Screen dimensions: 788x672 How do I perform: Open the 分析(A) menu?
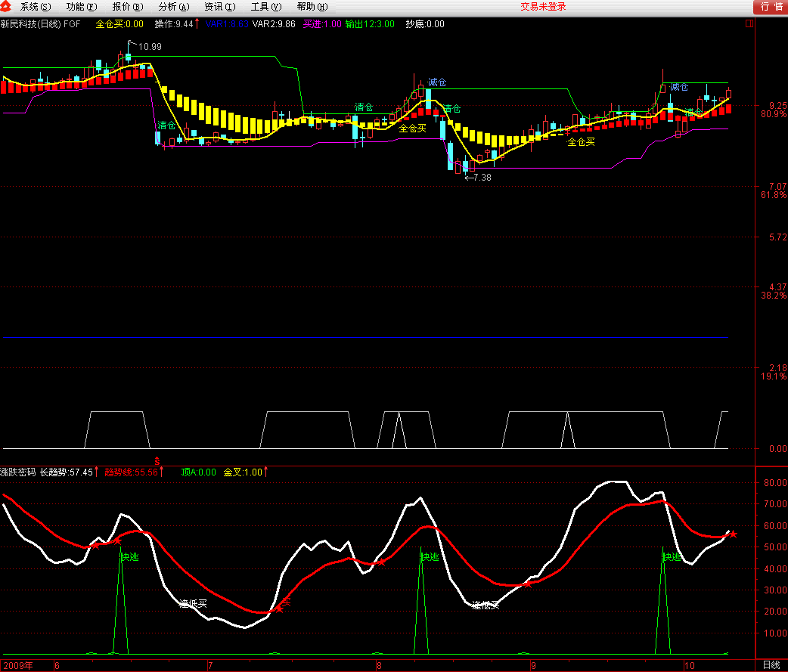174,7
